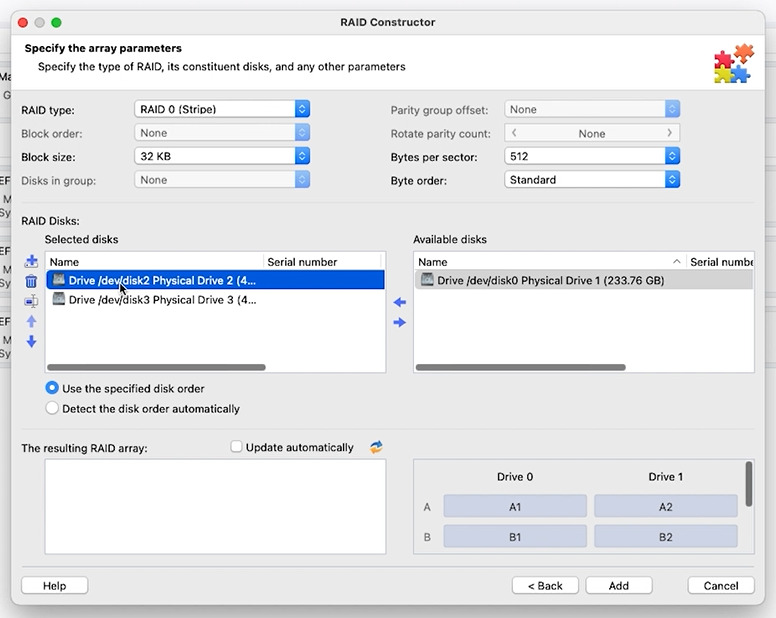
Task: Open the Block order dropdown
Action: tap(222, 133)
